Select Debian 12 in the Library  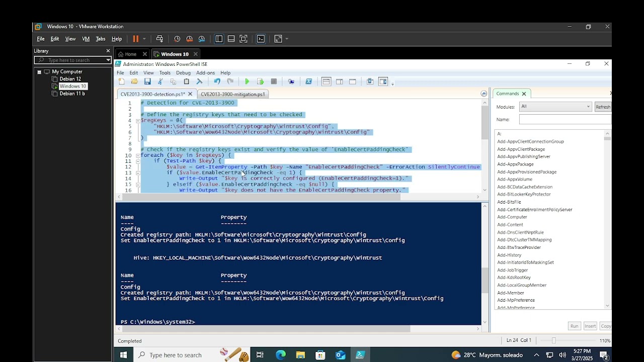(70, 79)
